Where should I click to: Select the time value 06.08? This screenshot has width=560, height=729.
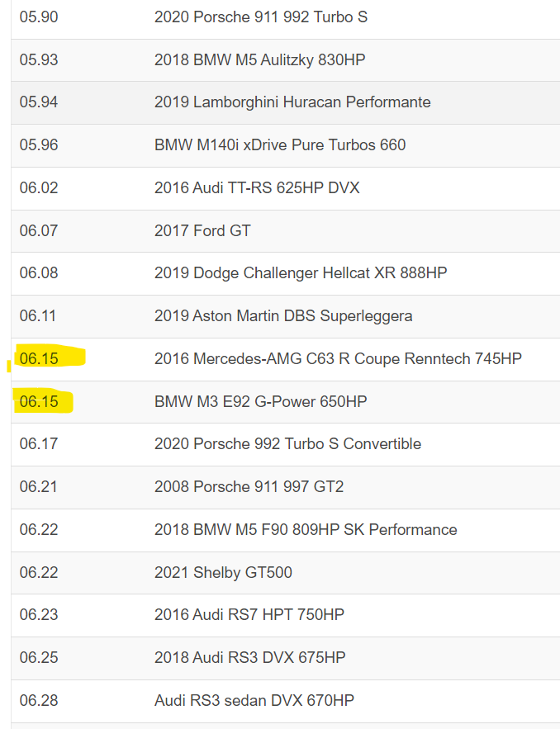[39, 273]
